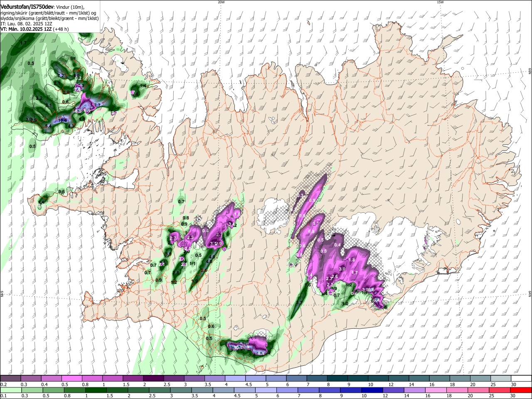This screenshot has height=399, width=532.
Task: Choose the lavender swatch at 4 in the top legend row
Action: click(235, 378)
